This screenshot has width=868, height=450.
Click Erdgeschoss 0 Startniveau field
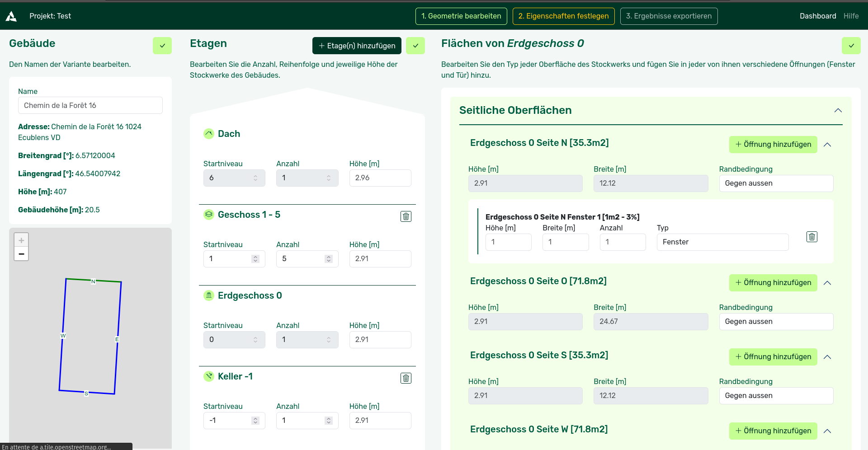234,340
